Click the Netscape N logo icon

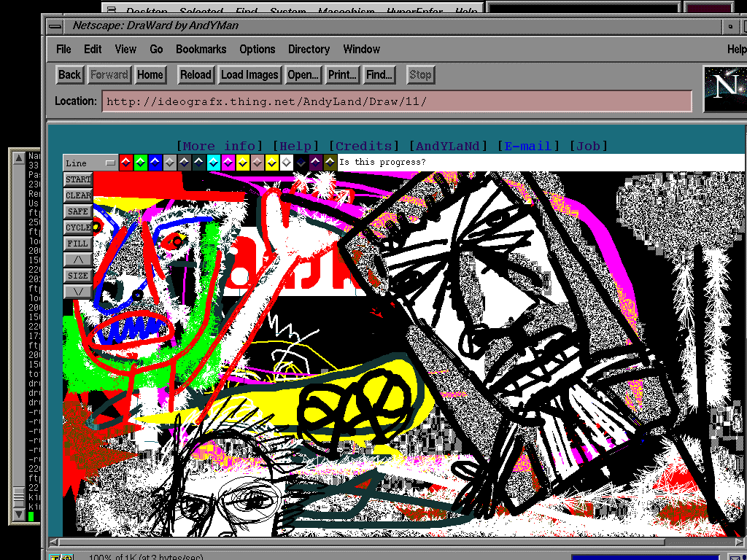[725, 88]
